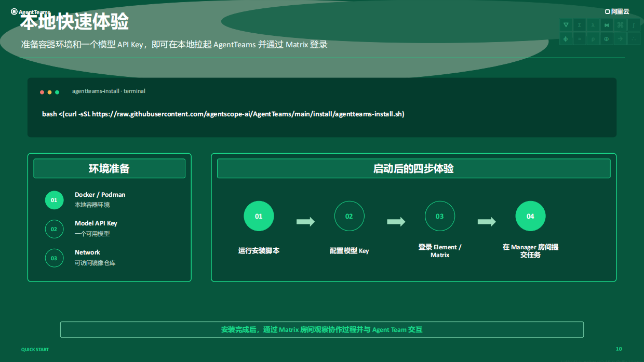Click the 'Docker / Podman' label
The height and width of the screenshot is (362, 644).
point(100,195)
